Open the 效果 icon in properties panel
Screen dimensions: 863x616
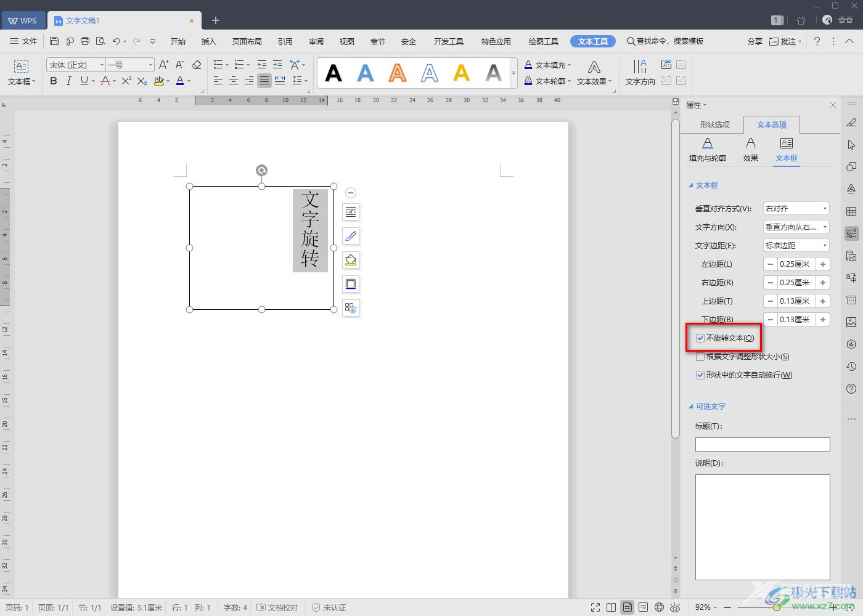point(750,150)
